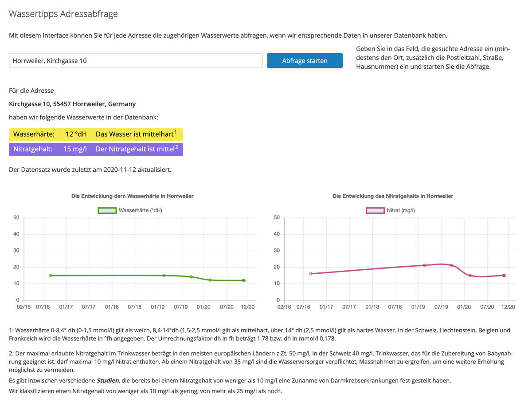
Task: Select first data point on Nitrat chart
Action: click(x=311, y=274)
